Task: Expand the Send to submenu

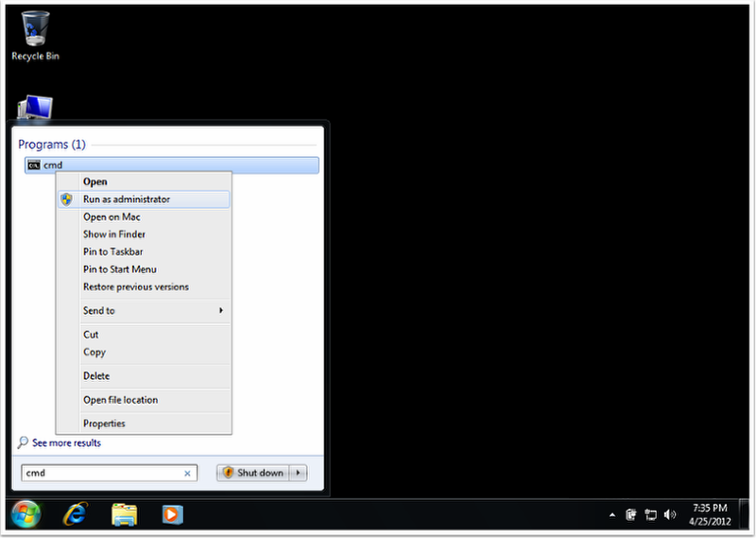Action: tap(144, 311)
